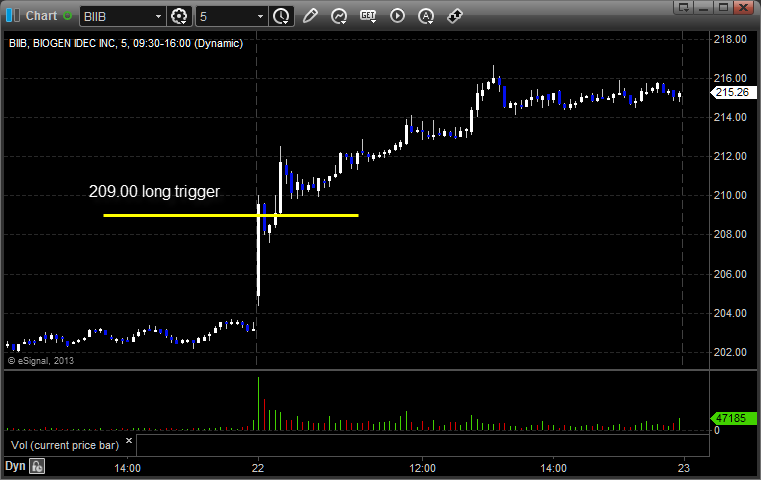Image resolution: width=761 pixels, height=480 pixels.
Task: Click the pop-out window icon at top right
Action: click(684, 7)
